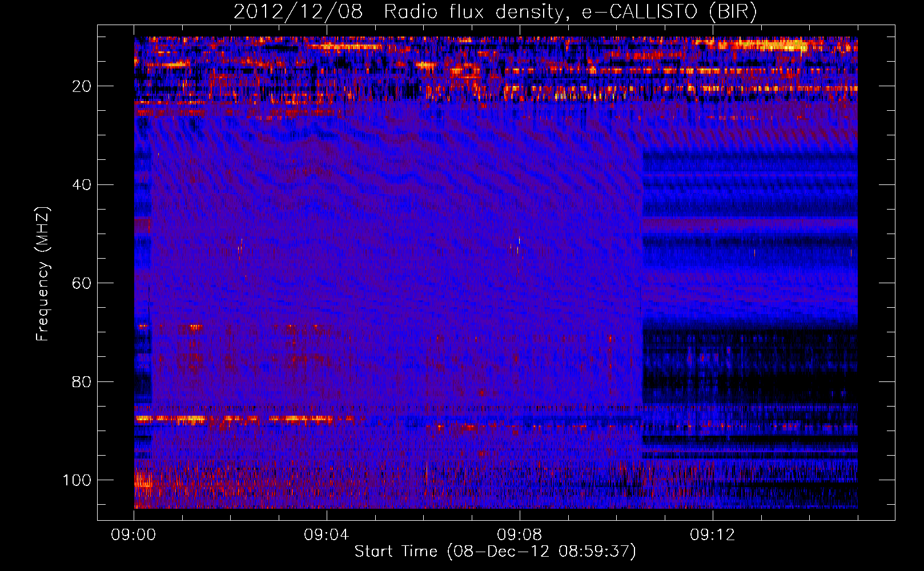Viewport: 924px width, 571px height.
Task: Click the 'Start Time (08-Dec-12 08:59:37)' label
Action: [495, 552]
